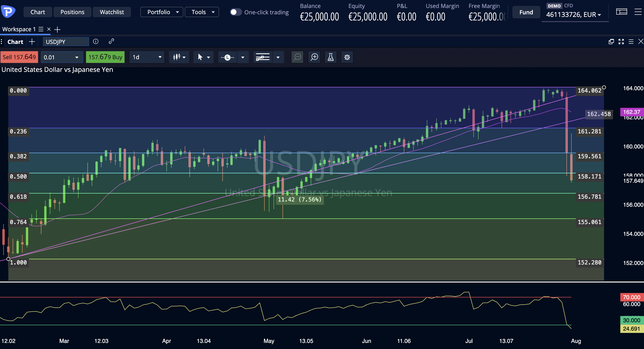Zoom in the chart with the plus magnifier
644x349 pixels.
pyautogui.click(x=314, y=57)
